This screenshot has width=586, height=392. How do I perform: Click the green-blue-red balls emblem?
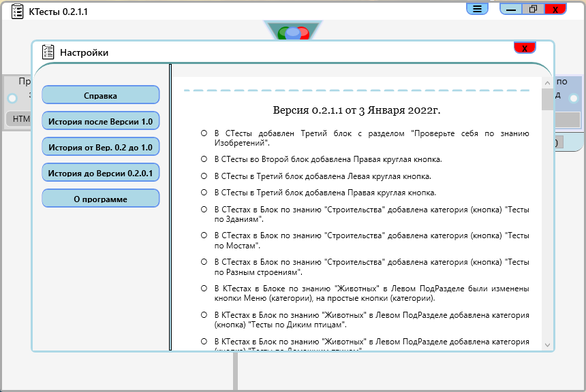pyautogui.click(x=293, y=33)
